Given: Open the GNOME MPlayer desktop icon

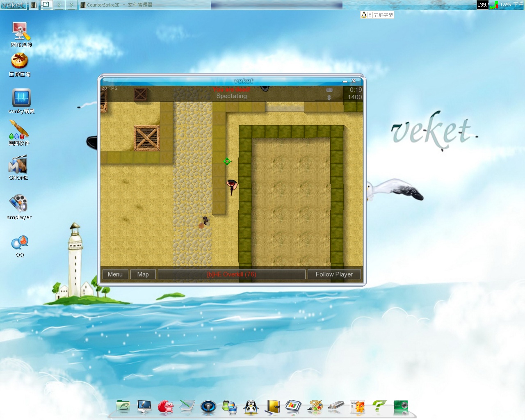Looking at the screenshot, I should pos(18,167).
